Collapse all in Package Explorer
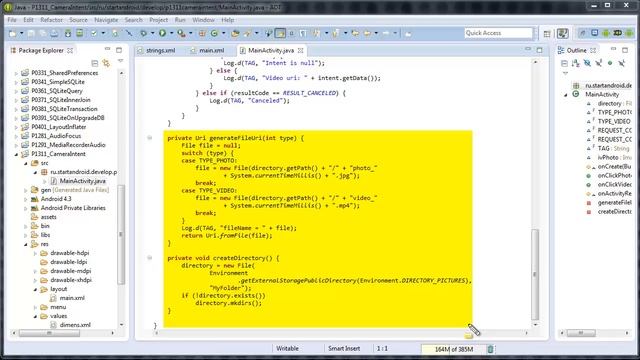 point(95,63)
